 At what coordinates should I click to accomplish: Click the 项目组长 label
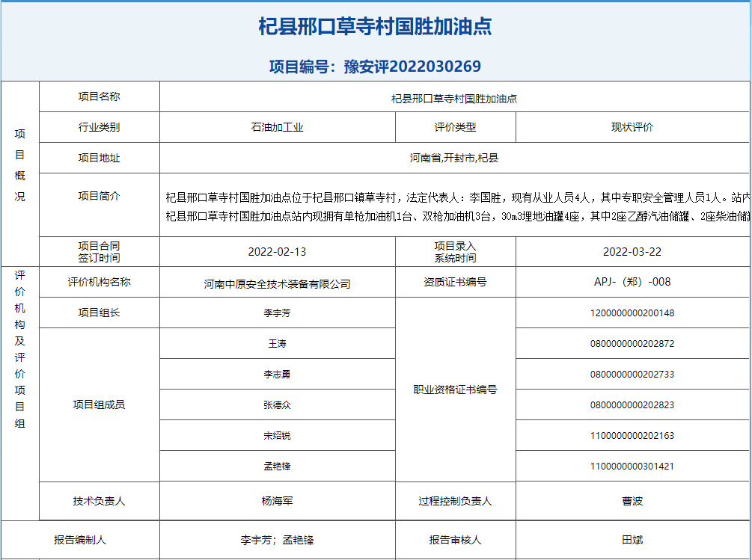[100, 313]
